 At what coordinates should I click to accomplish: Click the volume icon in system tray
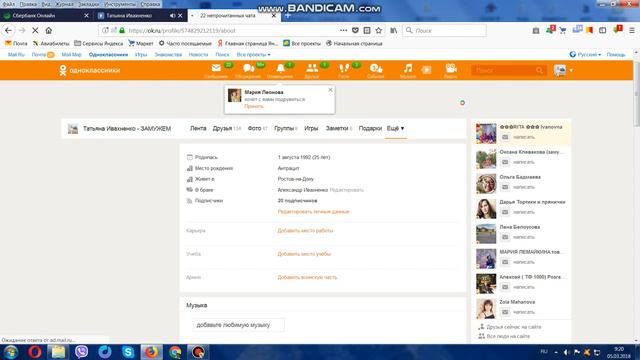(566, 352)
